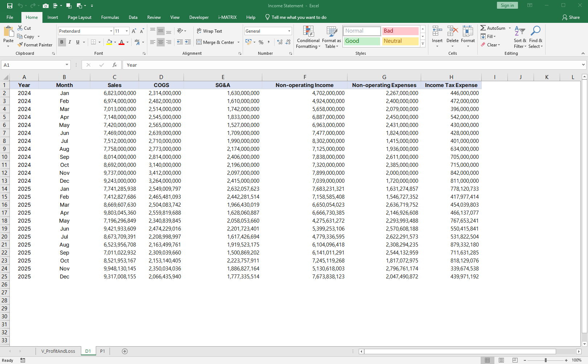The image size is (588, 364).
Task: Click the Format Painter brush icon
Action: coord(20,45)
